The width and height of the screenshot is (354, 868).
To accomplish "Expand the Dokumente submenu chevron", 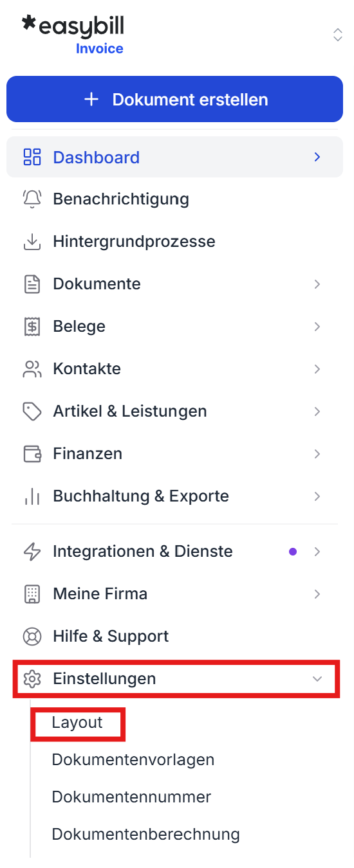I will [317, 284].
